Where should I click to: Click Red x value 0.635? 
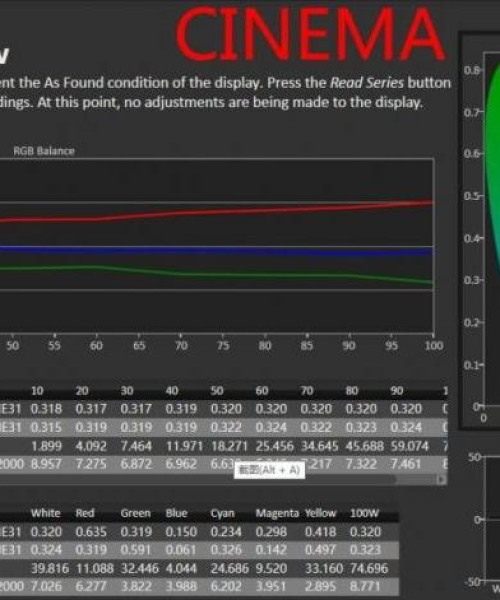(91, 532)
